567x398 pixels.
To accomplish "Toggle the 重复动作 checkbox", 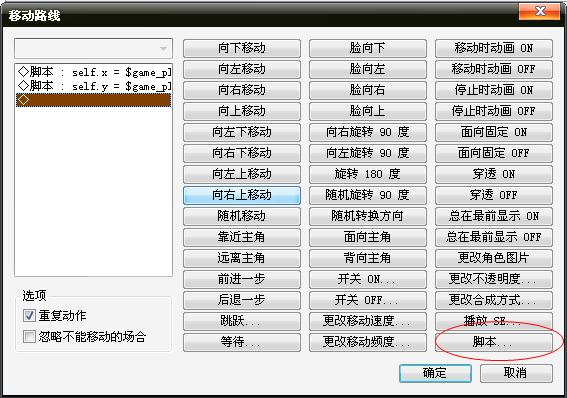I will [x=29, y=316].
